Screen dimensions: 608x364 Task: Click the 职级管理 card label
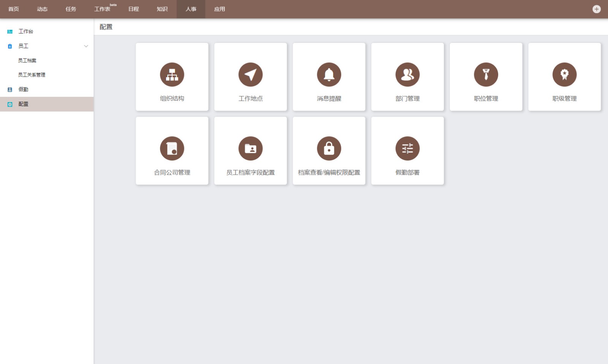tap(564, 99)
